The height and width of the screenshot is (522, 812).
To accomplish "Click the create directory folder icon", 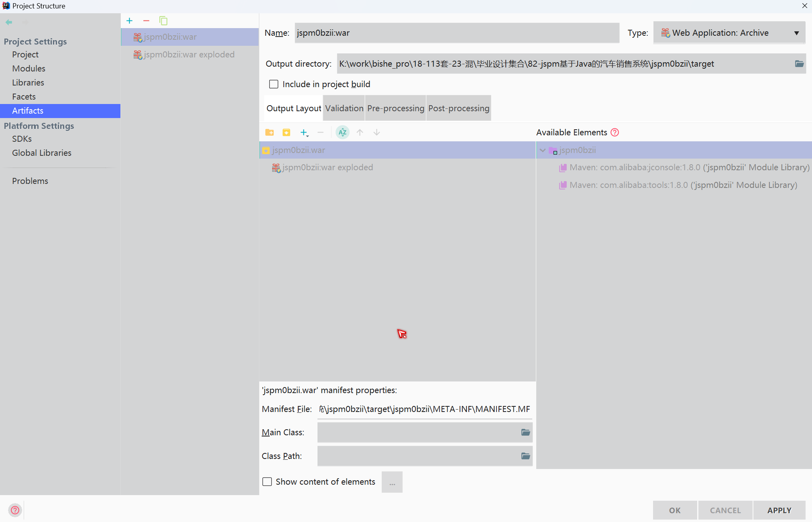I will coord(269,133).
